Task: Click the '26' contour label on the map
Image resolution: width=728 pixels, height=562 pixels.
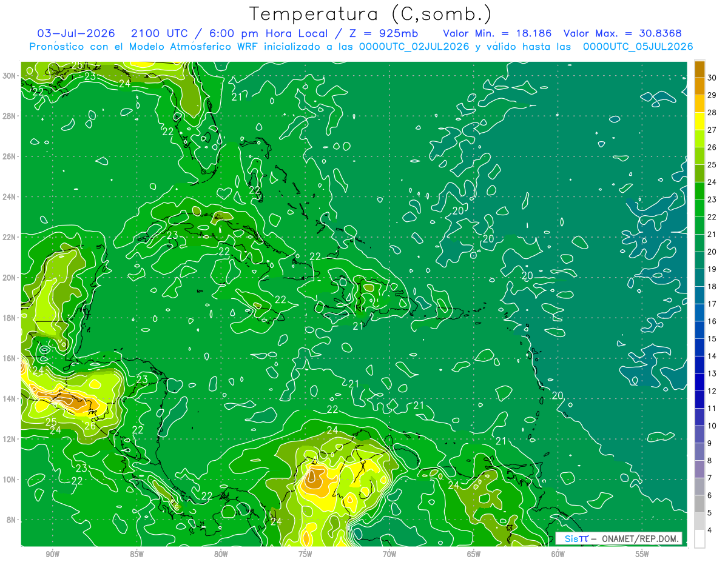Action: pos(89,426)
